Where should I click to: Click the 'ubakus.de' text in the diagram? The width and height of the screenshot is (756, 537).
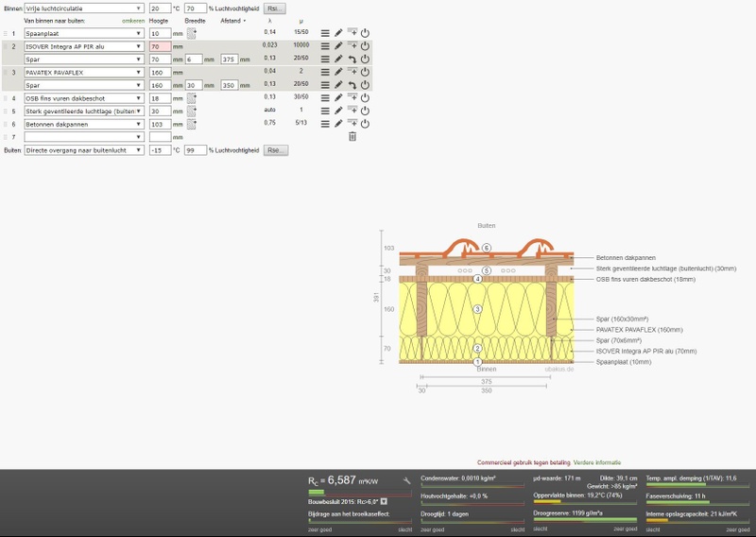point(559,369)
